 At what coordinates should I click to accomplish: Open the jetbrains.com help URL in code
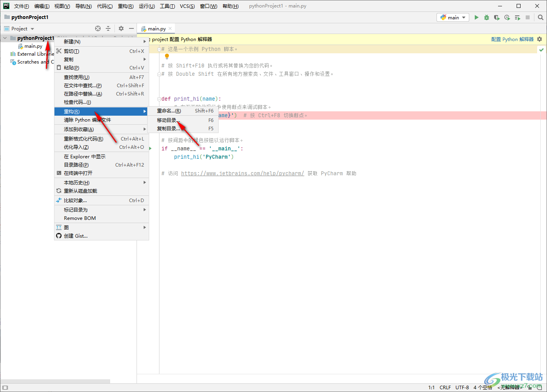(x=242, y=173)
